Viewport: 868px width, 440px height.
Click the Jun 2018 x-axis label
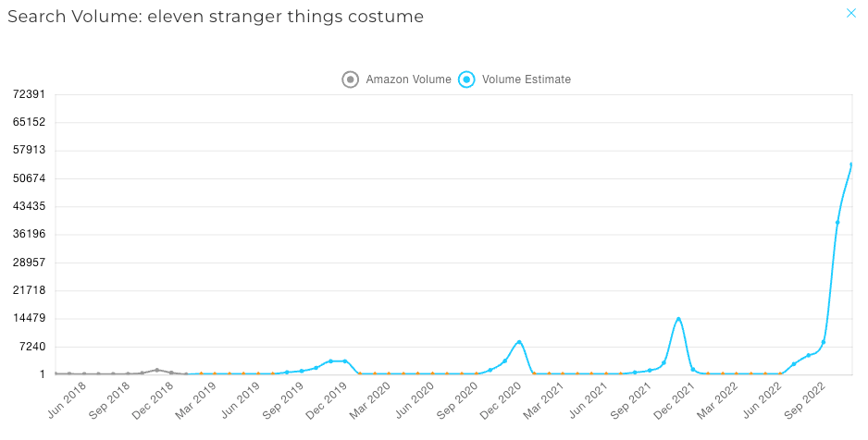point(67,399)
